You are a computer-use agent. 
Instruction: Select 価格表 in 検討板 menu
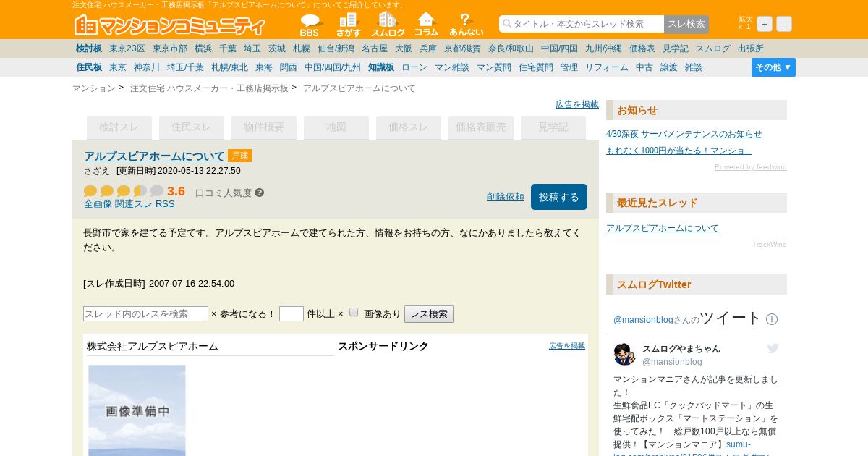coord(642,48)
